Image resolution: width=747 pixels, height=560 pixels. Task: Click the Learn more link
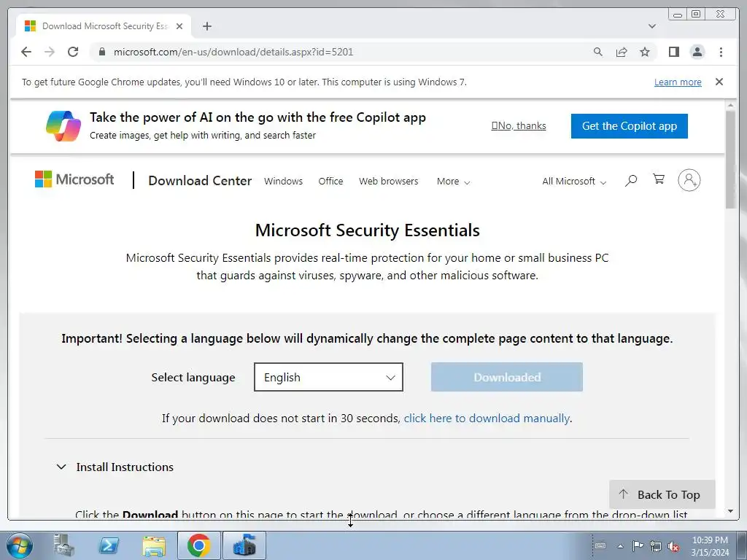tap(678, 82)
